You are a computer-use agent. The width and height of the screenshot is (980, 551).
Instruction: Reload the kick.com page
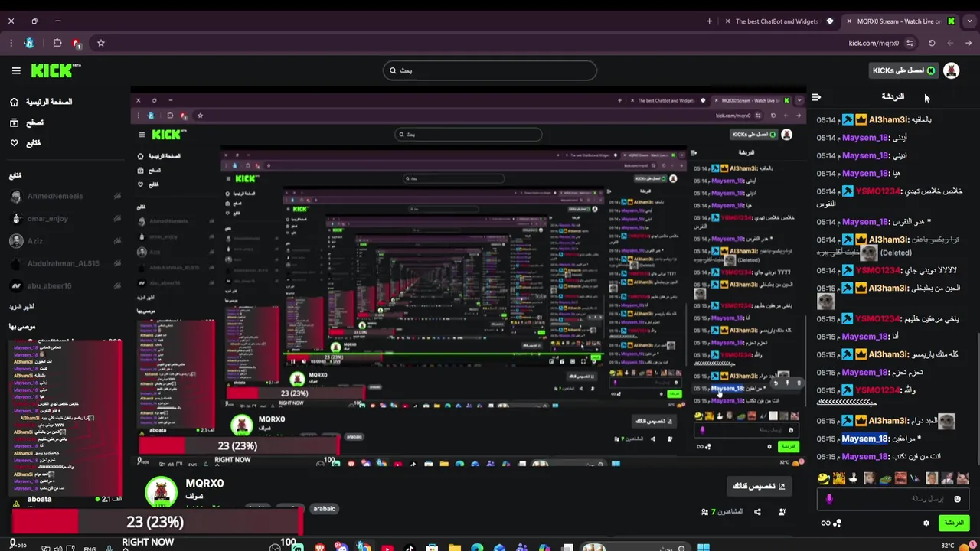932,43
